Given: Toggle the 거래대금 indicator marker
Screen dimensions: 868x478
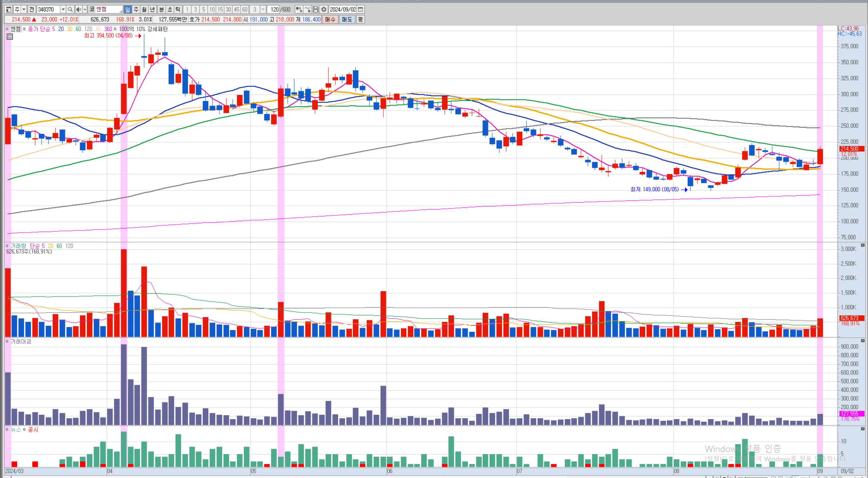Looking at the screenshot, I should (7, 342).
